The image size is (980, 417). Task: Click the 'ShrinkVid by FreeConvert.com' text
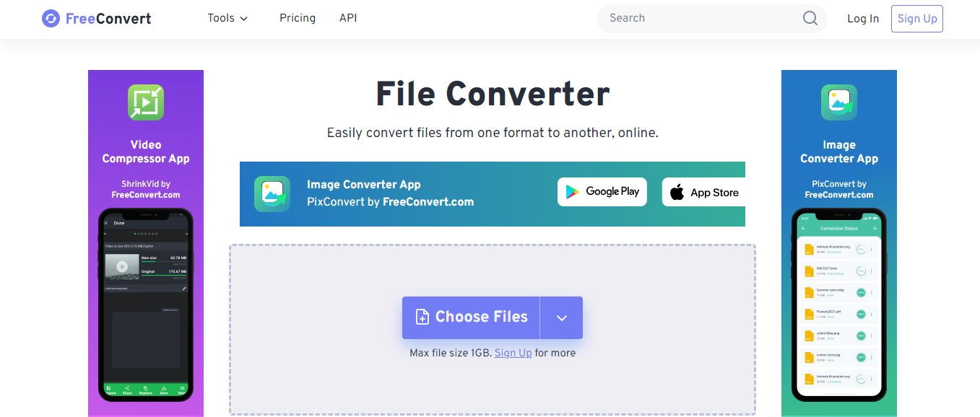tap(146, 189)
